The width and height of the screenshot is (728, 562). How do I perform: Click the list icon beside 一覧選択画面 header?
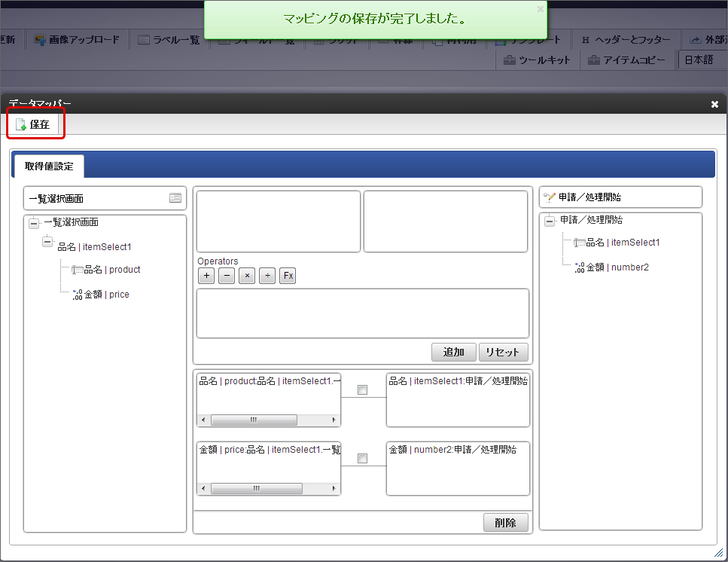(x=175, y=198)
